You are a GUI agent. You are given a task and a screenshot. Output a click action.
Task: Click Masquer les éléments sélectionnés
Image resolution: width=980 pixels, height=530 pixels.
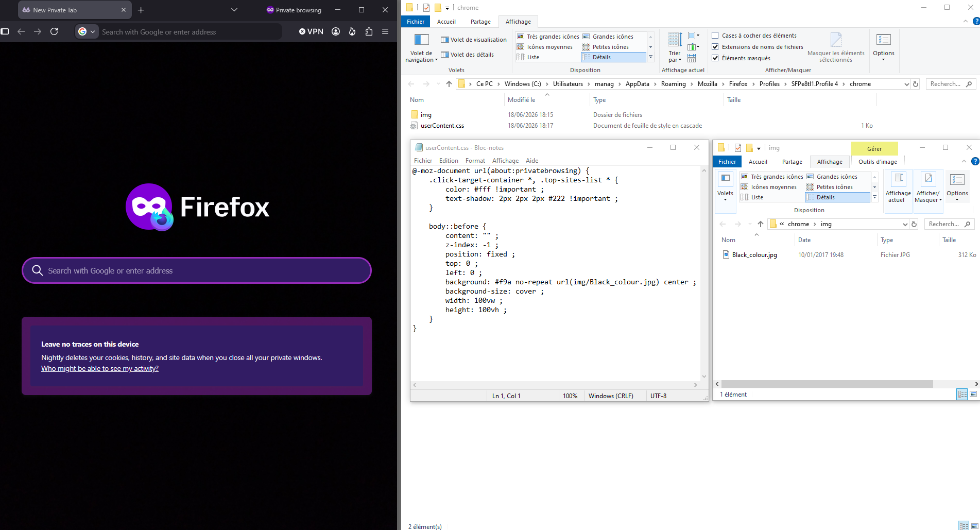[x=836, y=47]
